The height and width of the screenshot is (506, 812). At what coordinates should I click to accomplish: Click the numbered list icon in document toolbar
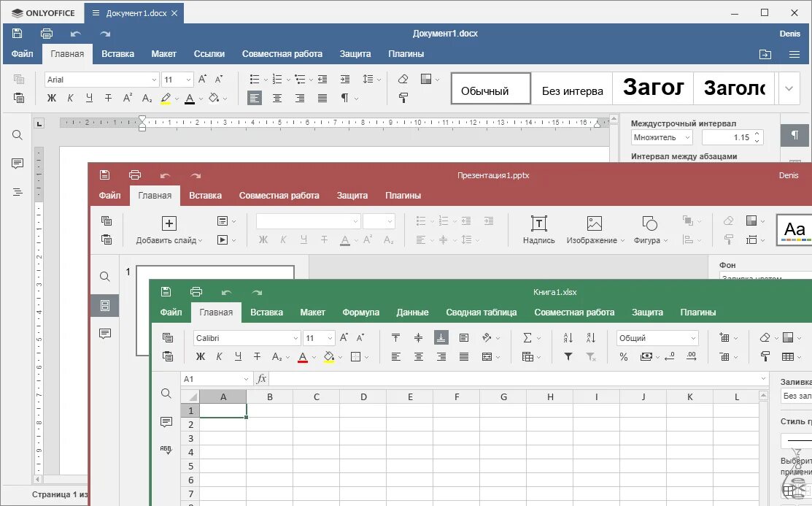click(x=277, y=80)
